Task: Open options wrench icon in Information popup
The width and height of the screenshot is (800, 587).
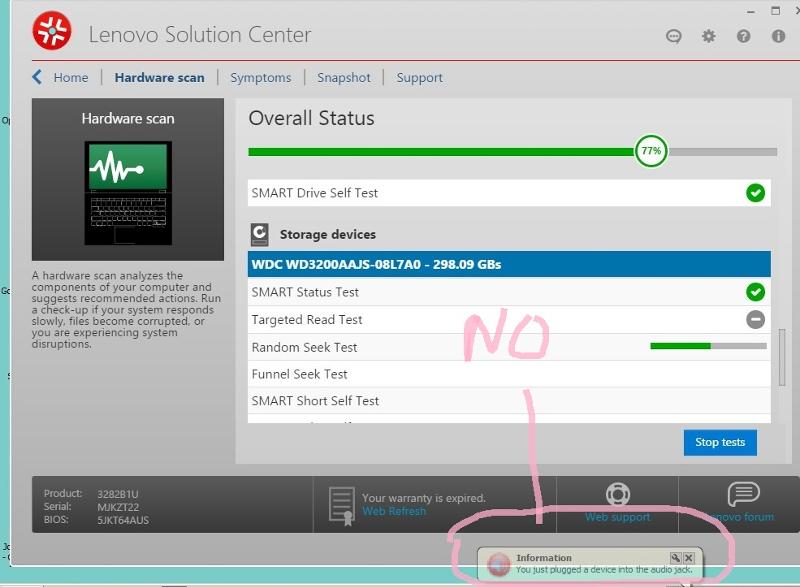Action: pyautogui.click(x=676, y=557)
